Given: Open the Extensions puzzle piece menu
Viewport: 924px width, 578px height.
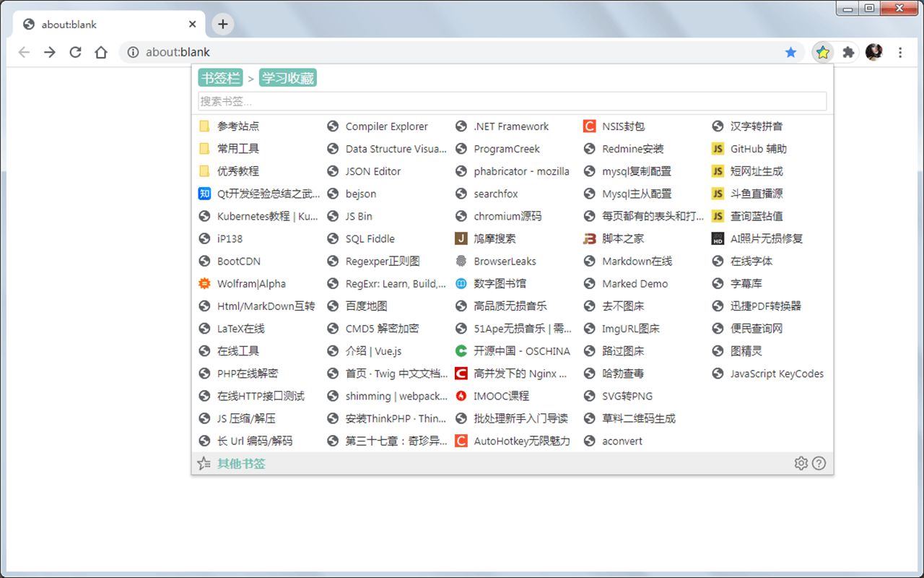Looking at the screenshot, I should 848,52.
